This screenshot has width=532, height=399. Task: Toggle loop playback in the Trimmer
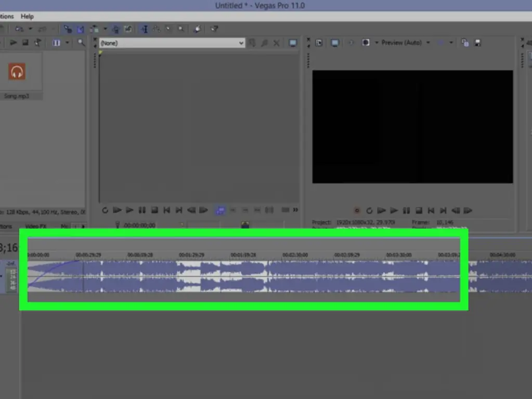(x=105, y=210)
